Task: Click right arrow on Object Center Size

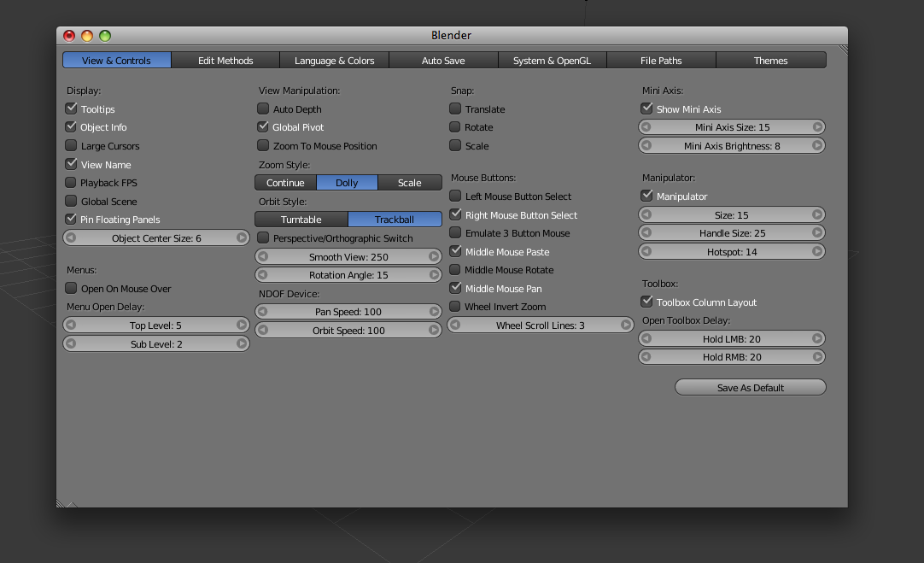Action: coord(242,238)
